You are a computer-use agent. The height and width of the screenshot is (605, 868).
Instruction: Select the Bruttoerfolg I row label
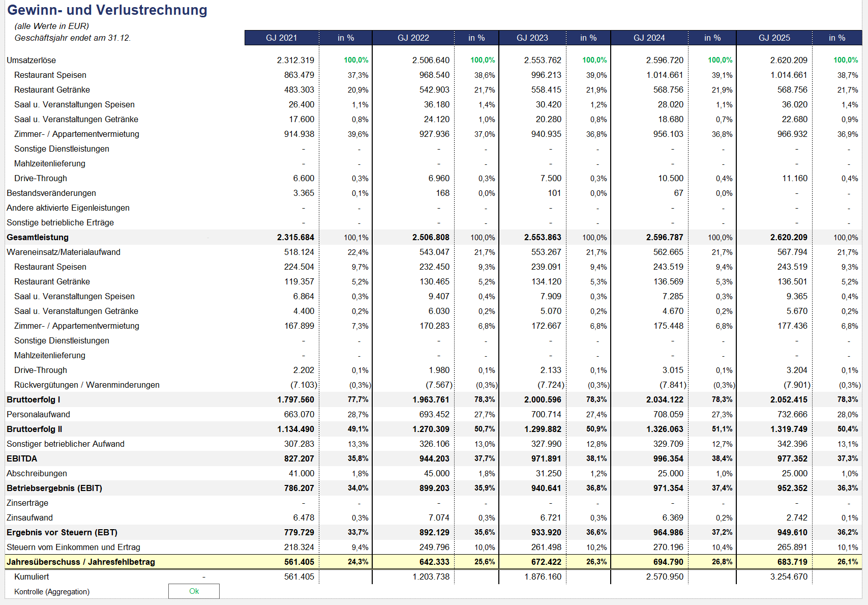[33, 399]
